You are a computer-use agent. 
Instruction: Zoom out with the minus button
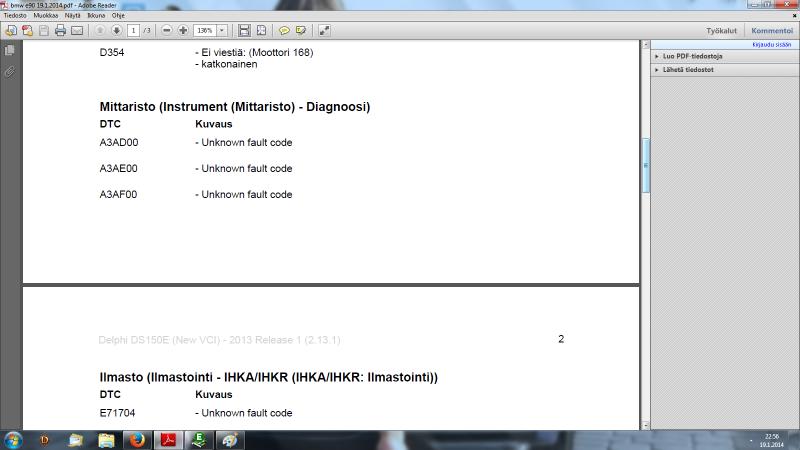tap(167, 31)
